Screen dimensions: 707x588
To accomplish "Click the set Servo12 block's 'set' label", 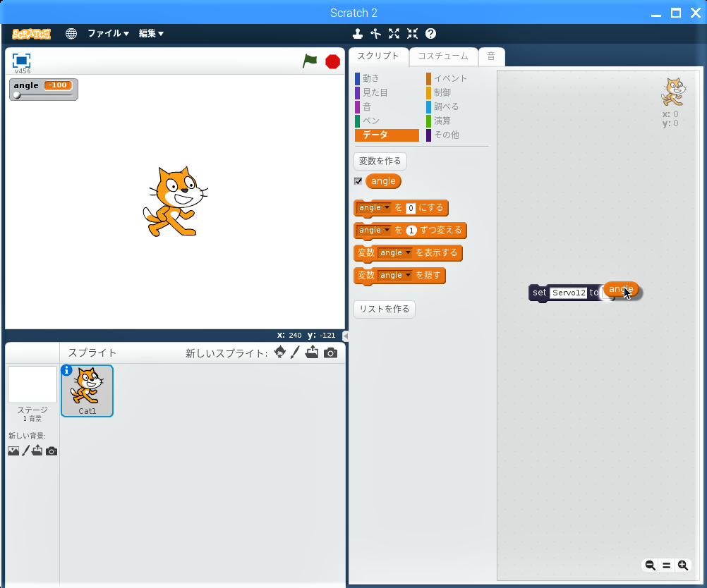I will pyautogui.click(x=539, y=293).
